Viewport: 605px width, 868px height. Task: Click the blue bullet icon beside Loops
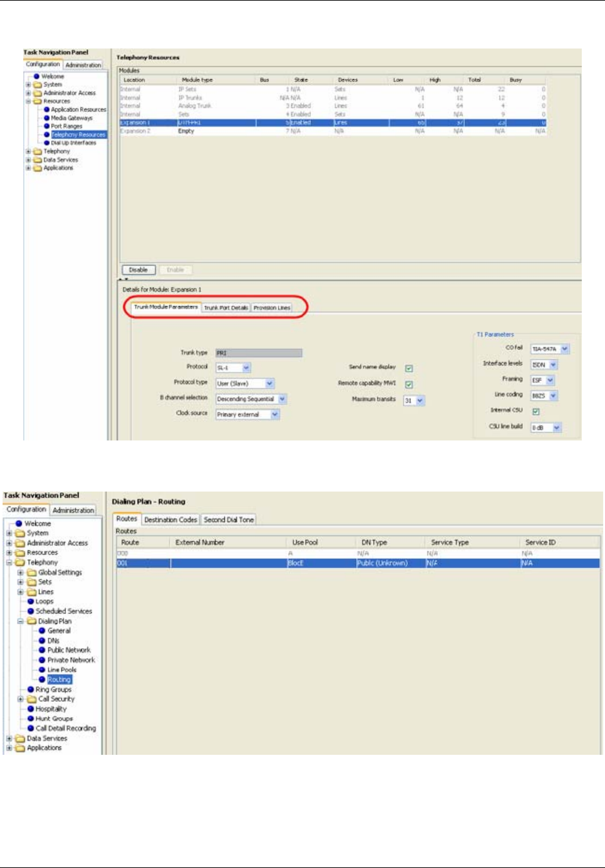pos(30,602)
